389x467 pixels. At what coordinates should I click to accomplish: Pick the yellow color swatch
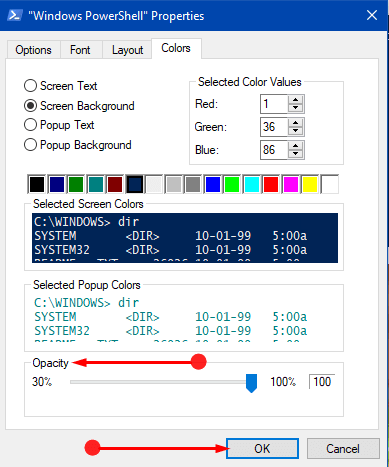tap(310, 184)
